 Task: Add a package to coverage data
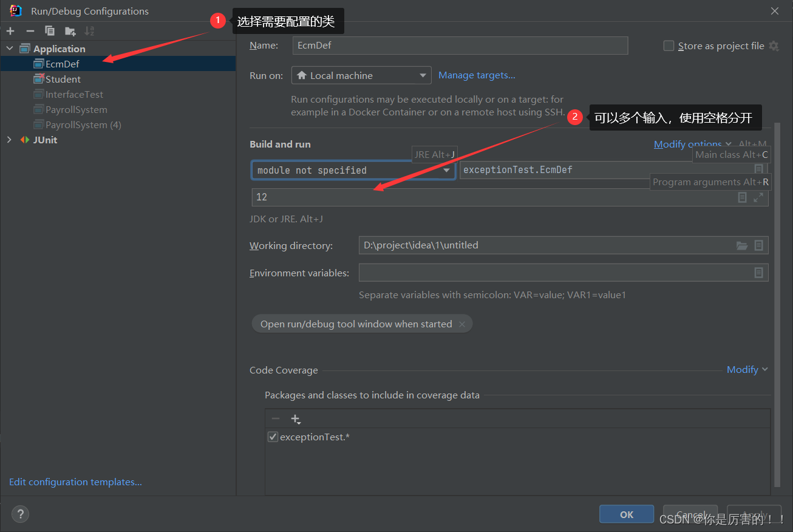tap(296, 419)
